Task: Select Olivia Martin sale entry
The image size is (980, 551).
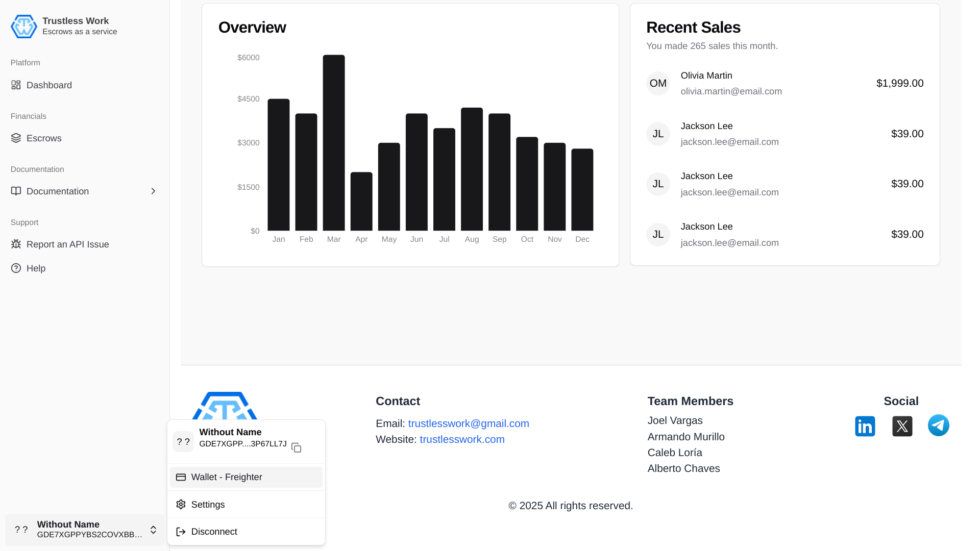Action: (785, 83)
